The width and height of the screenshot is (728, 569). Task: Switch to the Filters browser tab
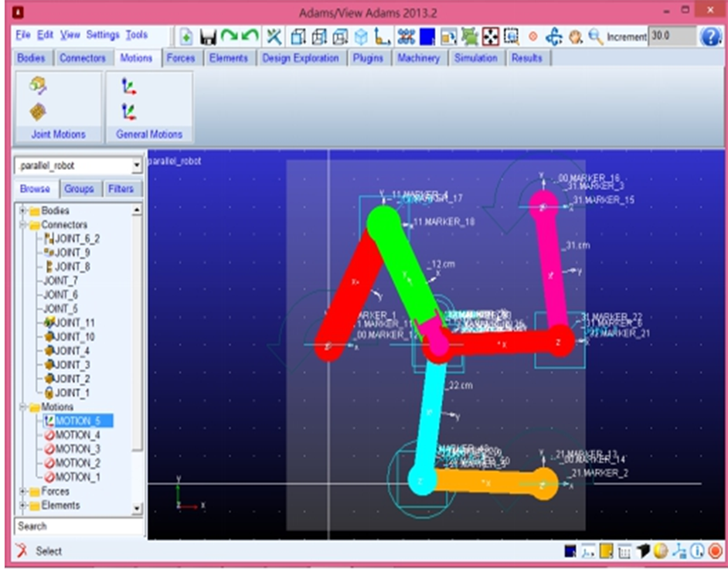pyautogui.click(x=121, y=189)
